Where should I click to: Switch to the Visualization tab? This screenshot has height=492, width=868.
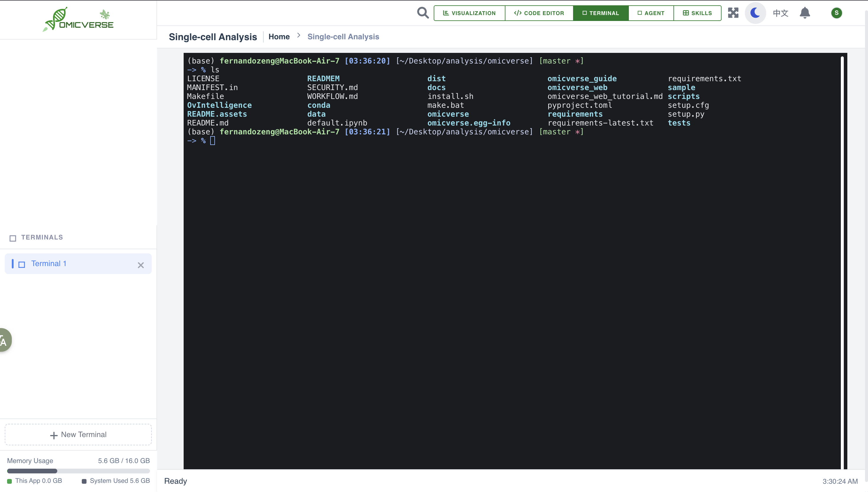(x=469, y=13)
